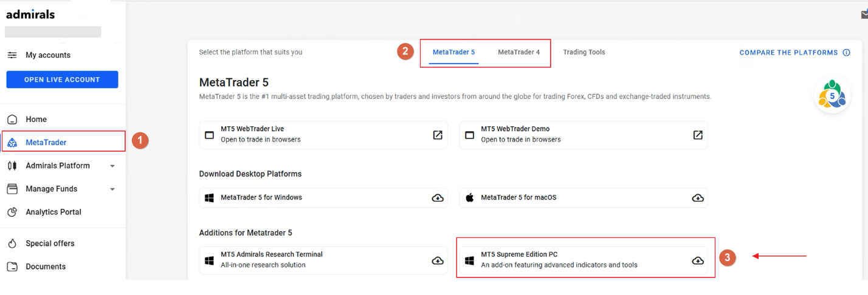Click download icon for MetaTrader 5 for Windows
This screenshot has width=868, height=295.
point(438,198)
